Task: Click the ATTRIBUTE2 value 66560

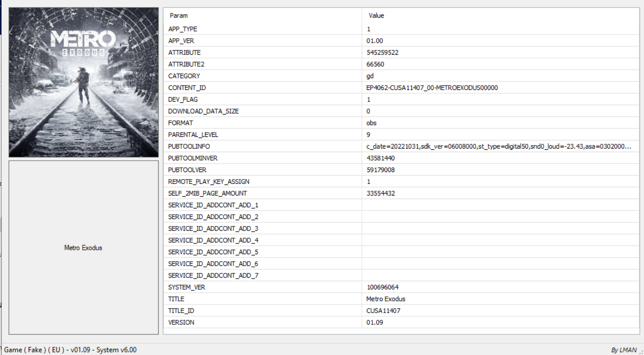Action: [x=375, y=64]
